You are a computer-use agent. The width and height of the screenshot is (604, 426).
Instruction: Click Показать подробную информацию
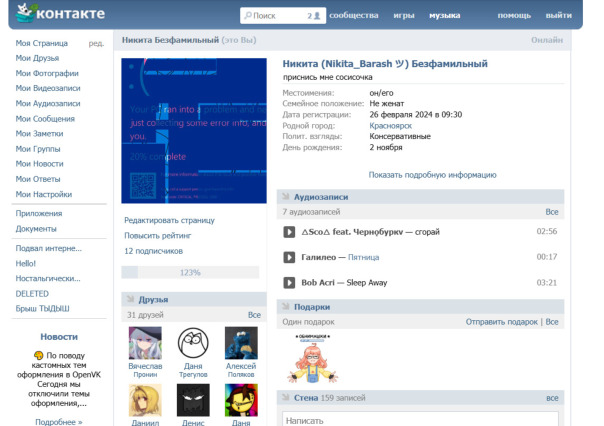click(x=432, y=175)
